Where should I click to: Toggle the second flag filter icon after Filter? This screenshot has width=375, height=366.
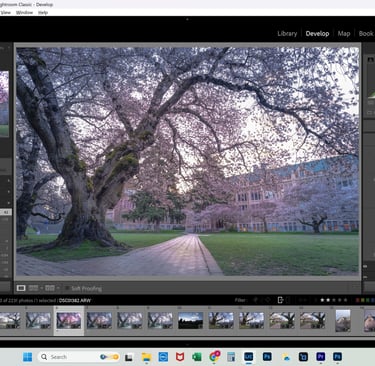(268, 300)
